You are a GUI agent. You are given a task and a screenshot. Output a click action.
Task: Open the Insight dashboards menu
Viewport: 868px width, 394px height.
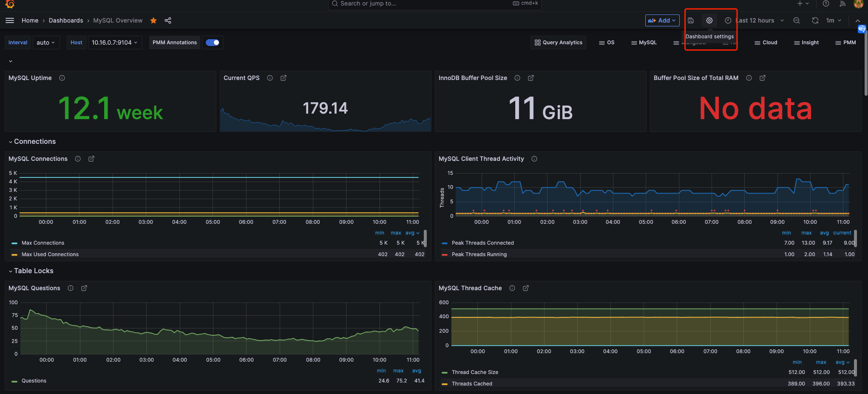tap(806, 43)
